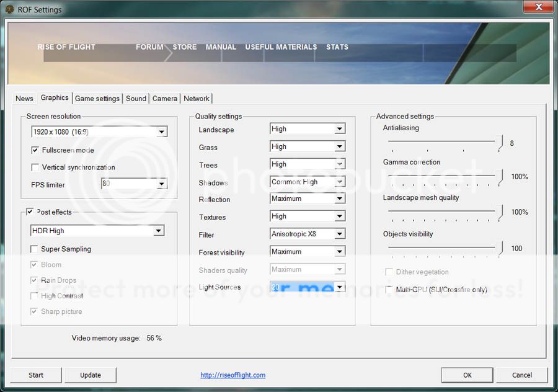Expand the FPS limiter dropdown
Viewport: 558px width, 392px height.
click(161, 184)
